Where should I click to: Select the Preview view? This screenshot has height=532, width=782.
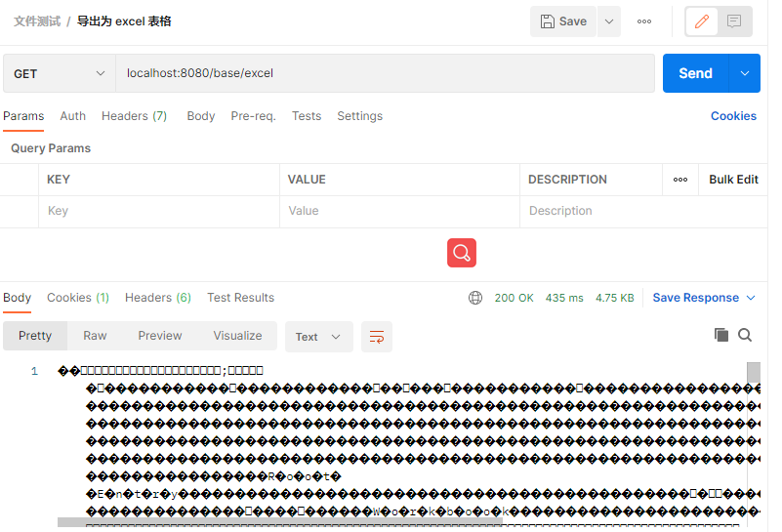[159, 336]
